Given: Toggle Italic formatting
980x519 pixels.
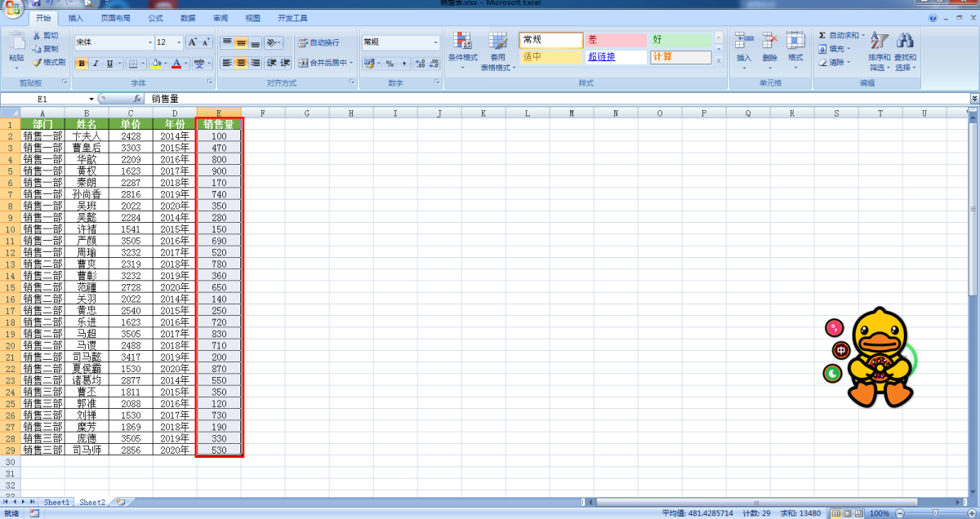Looking at the screenshot, I should [x=96, y=63].
